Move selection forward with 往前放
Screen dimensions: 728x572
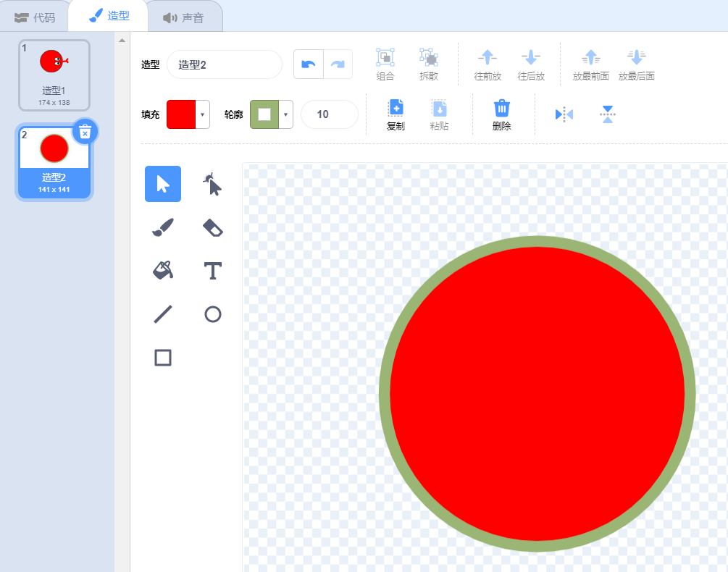[x=488, y=64]
